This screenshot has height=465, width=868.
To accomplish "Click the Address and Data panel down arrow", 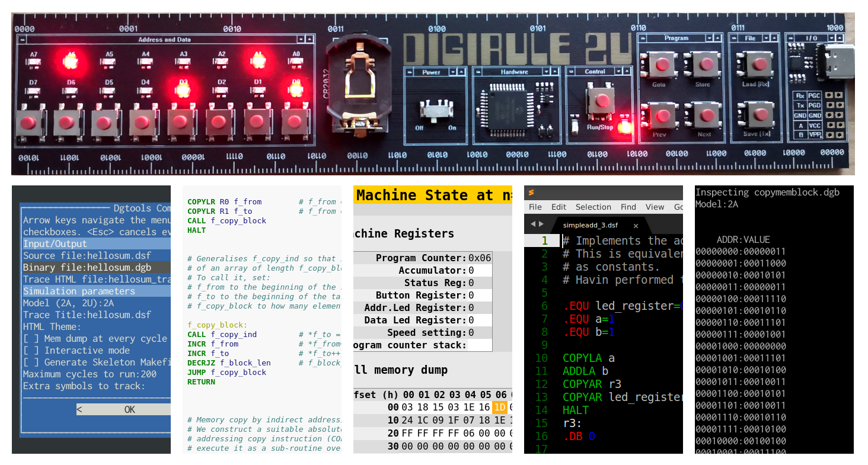I will pos(301,39).
